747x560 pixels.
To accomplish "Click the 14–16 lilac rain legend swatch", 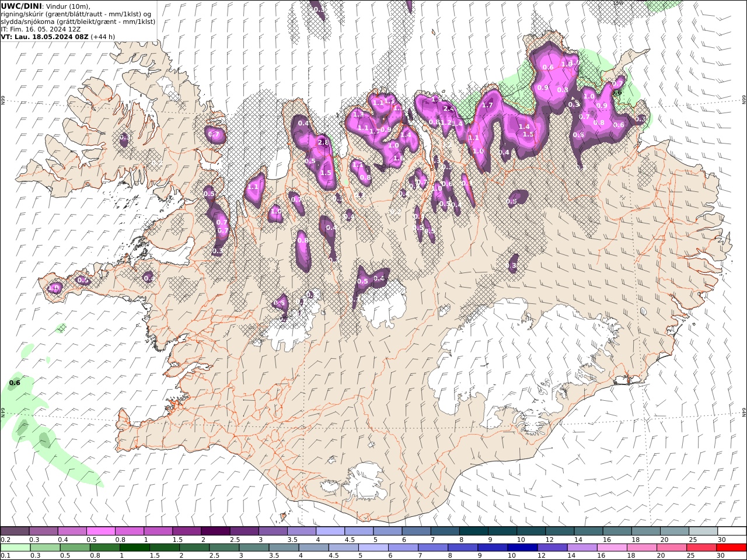I will point(582,547).
